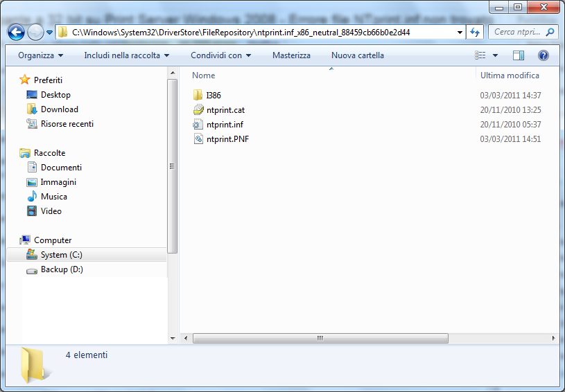The width and height of the screenshot is (565, 392).
Task: Click the Computer icon in navigation pane
Action: coord(25,240)
